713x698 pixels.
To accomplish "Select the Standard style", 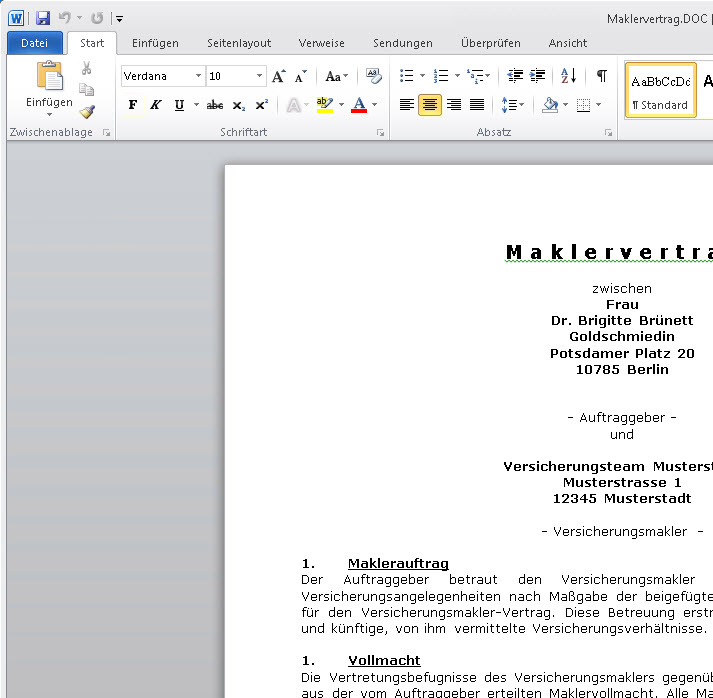I will coord(660,90).
